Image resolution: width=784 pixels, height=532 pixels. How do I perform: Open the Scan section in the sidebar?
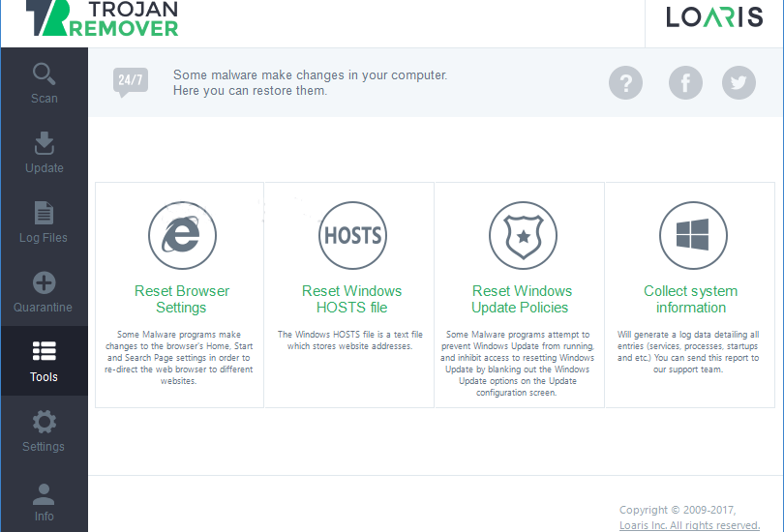pyautogui.click(x=44, y=83)
